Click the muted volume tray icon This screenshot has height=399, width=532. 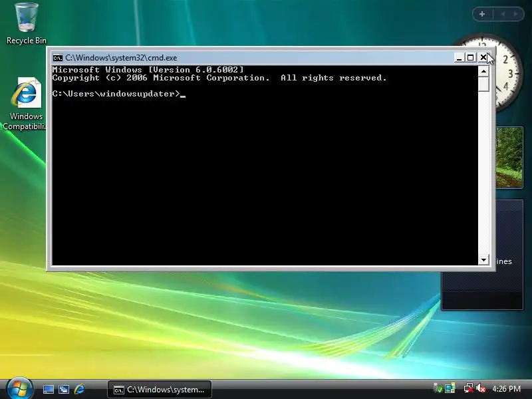point(481,388)
